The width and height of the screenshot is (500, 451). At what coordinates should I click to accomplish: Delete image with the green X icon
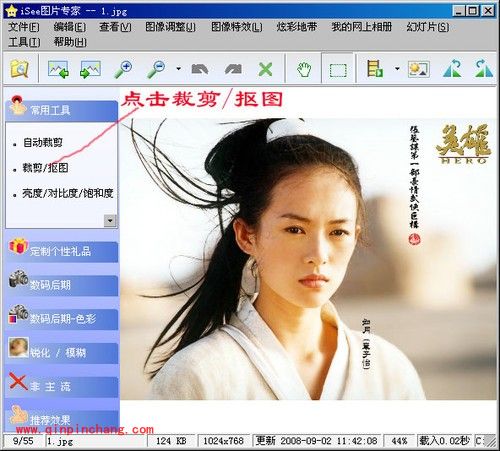(x=265, y=69)
